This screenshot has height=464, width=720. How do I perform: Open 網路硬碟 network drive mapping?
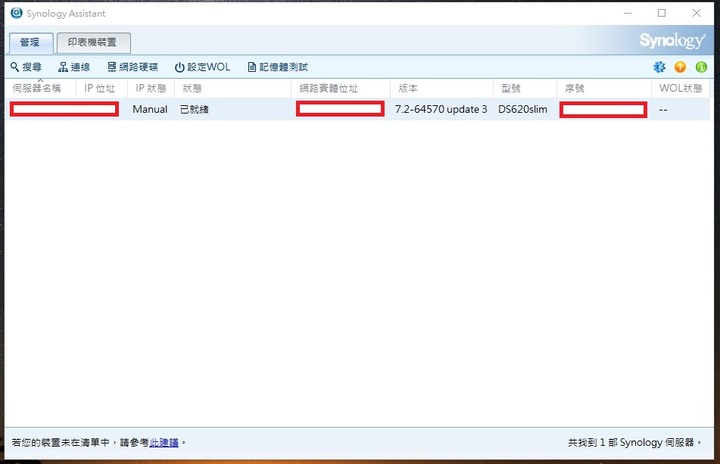point(132,67)
